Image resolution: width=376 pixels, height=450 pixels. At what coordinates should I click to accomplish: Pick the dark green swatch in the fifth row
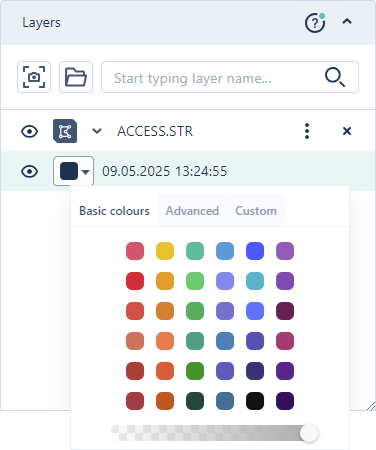click(195, 371)
